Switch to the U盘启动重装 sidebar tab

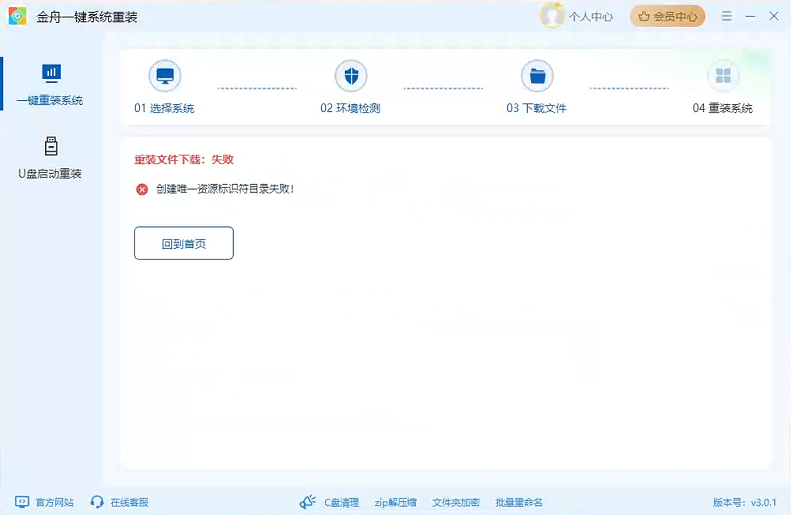click(x=50, y=157)
